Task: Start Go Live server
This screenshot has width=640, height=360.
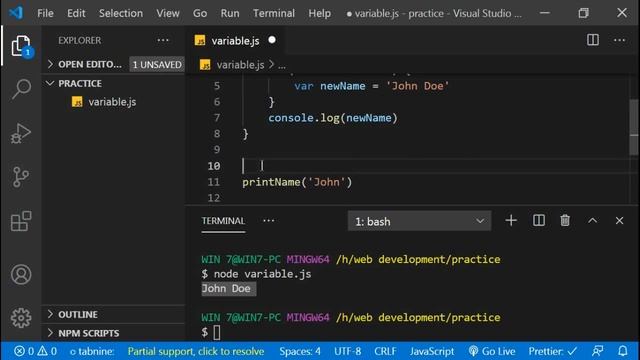Action: 491,351
